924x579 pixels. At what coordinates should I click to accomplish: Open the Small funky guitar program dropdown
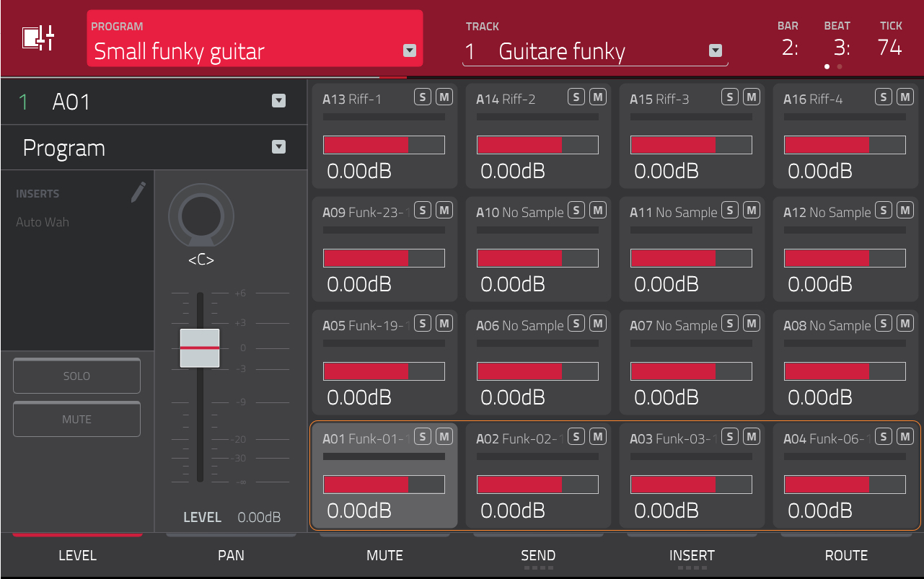[x=409, y=50]
